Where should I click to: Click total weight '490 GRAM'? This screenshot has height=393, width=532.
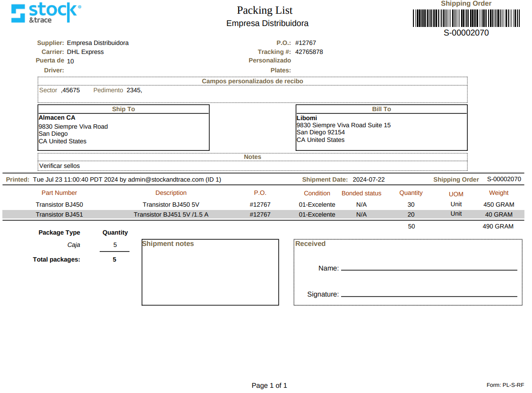(x=498, y=227)
